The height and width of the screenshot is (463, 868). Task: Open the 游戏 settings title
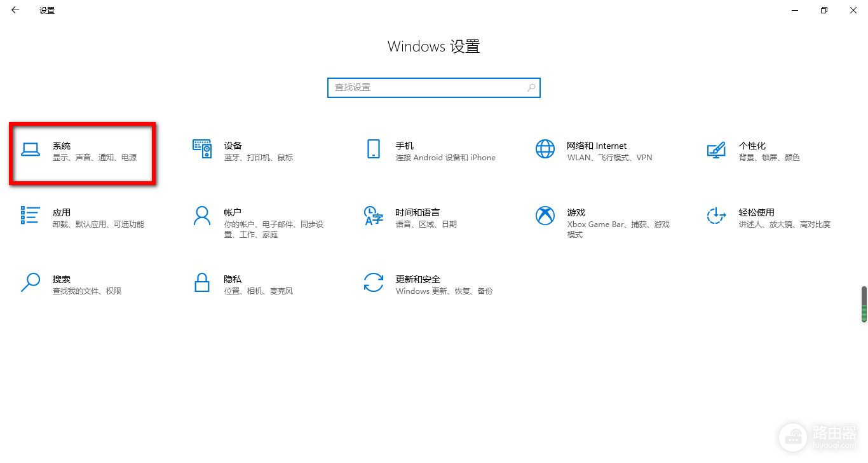coord(576,212)
